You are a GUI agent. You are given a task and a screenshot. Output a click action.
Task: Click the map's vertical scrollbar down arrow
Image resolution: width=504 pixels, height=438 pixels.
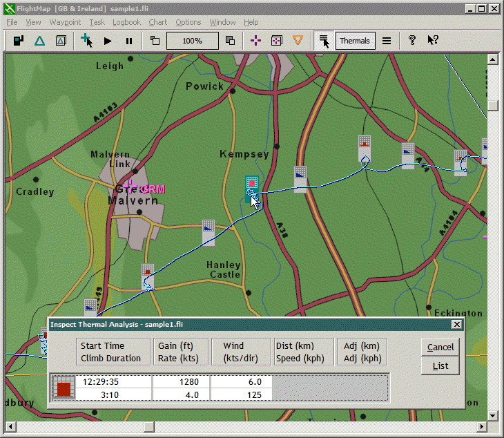[492, 416]
